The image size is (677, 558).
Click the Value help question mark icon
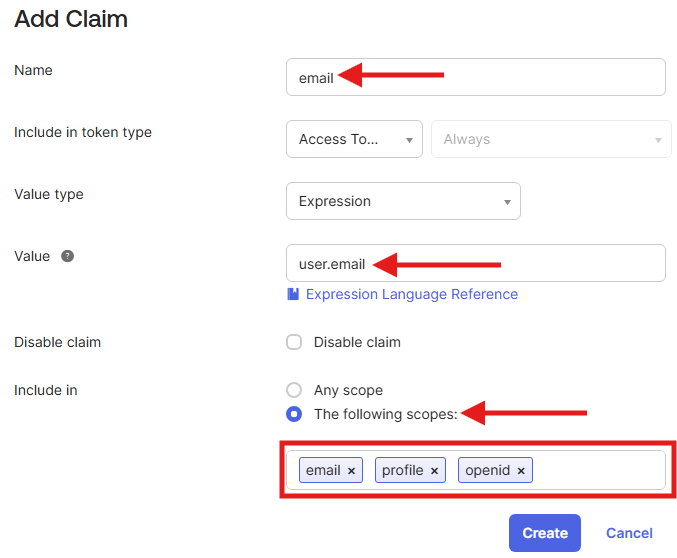coord(68,256)
